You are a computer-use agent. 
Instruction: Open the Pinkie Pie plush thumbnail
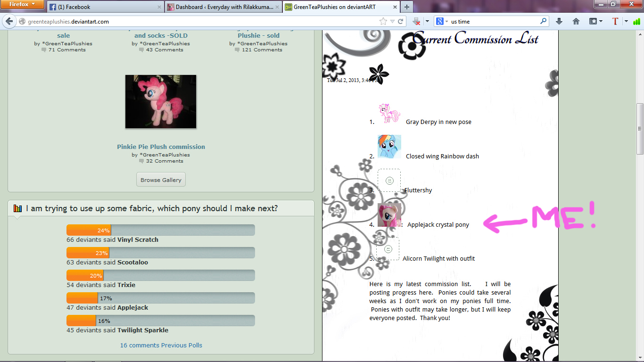coord(161,101)
